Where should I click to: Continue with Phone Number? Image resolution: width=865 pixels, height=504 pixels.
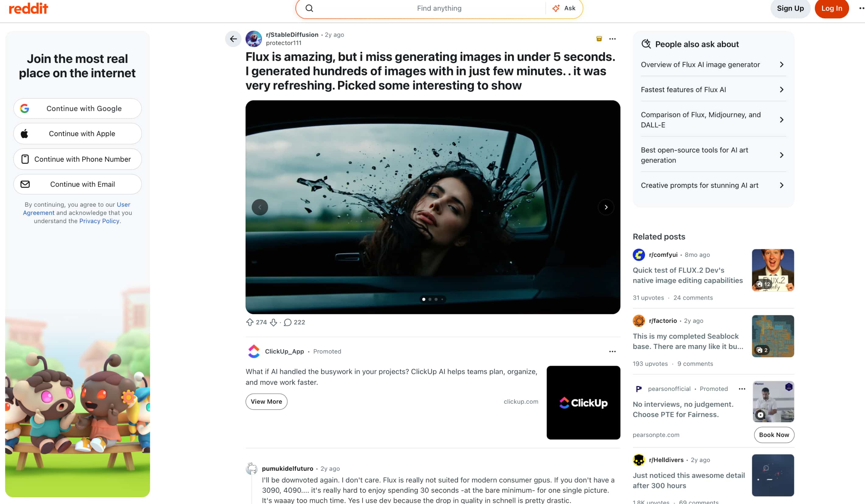tap(78, 159)
